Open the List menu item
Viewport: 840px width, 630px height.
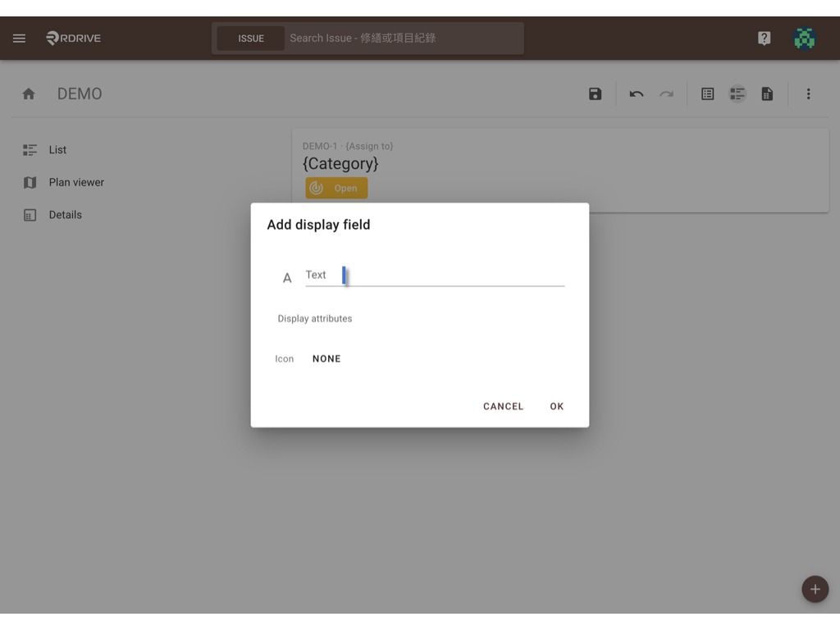point(57,150)
